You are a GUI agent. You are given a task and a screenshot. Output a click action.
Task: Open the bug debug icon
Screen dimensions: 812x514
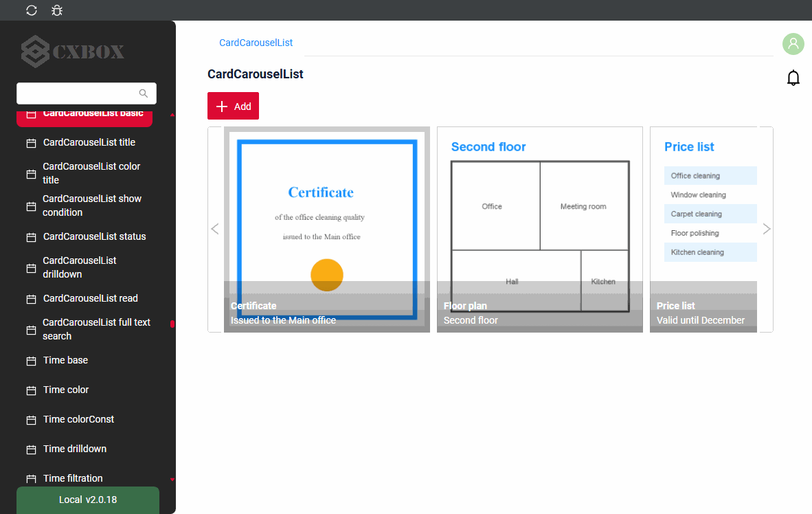[x=57, y=10]
